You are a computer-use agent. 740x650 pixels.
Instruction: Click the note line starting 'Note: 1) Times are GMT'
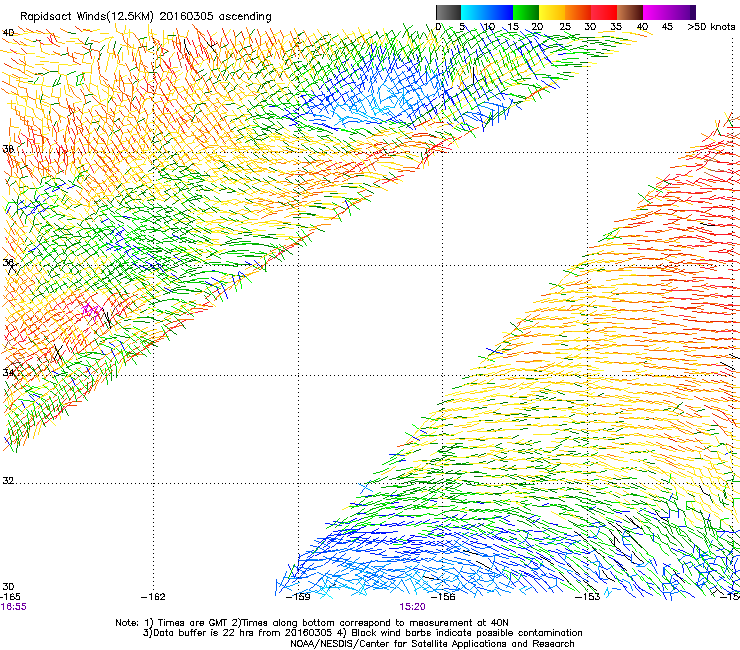click(312, 623)
